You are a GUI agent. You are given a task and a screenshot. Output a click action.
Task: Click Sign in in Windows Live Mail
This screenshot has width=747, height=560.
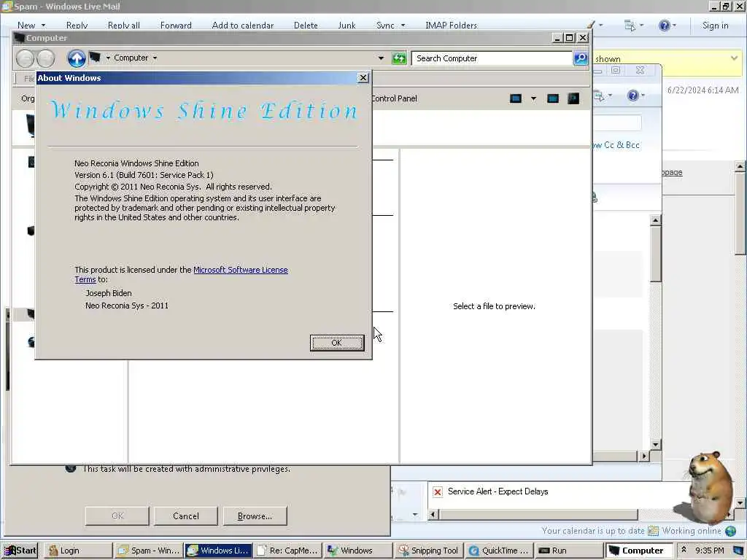point(715,26)
